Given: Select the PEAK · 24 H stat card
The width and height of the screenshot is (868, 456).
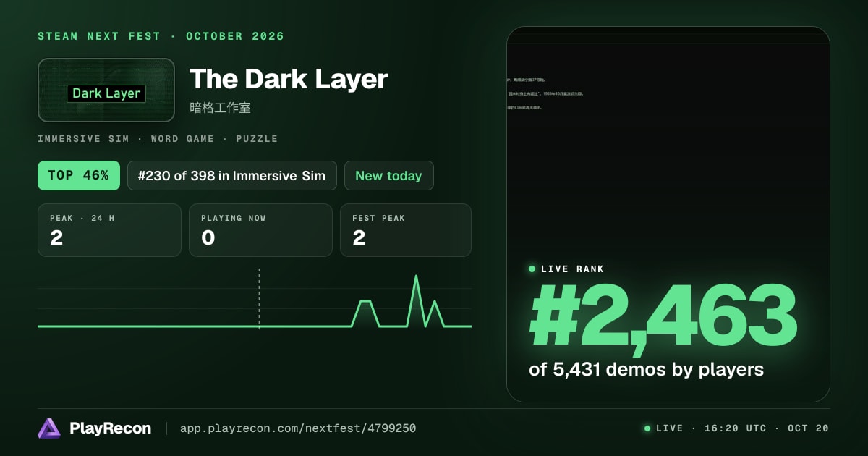Looking at the screenshot, I should pos(109,230).
